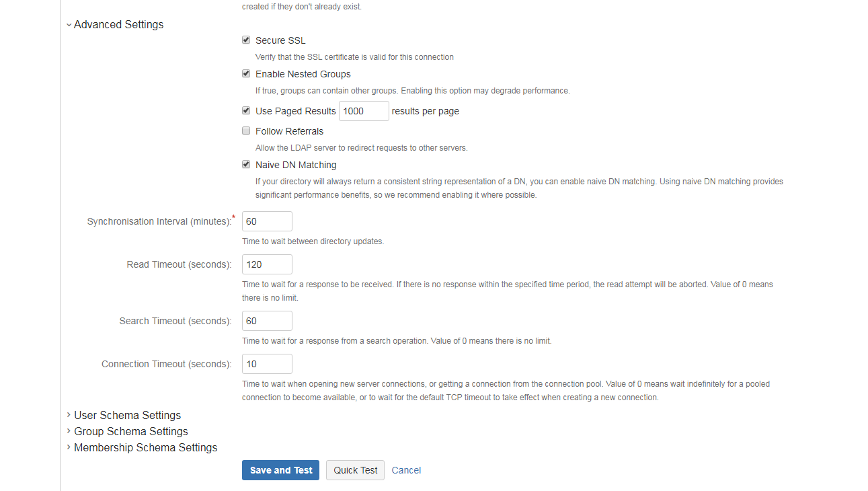Untick the Secure SSL checkbox
The image size is (868, 491).
pos(246,40)
